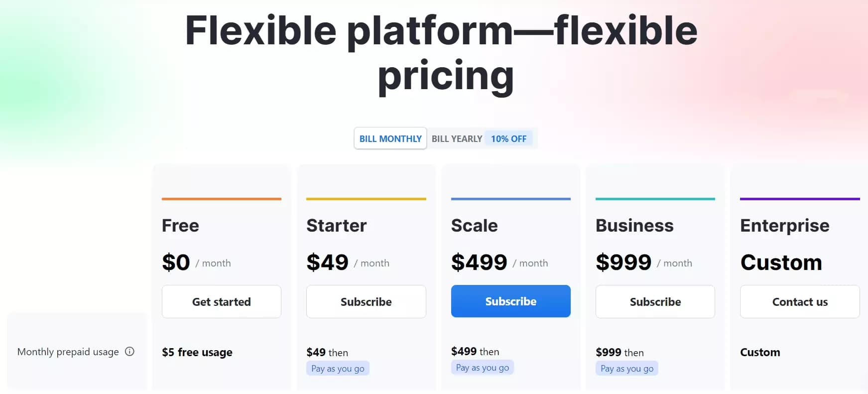Click the info icon beside Monthly prepaid usage
The image size is (868, 394).
pos(130,352)
